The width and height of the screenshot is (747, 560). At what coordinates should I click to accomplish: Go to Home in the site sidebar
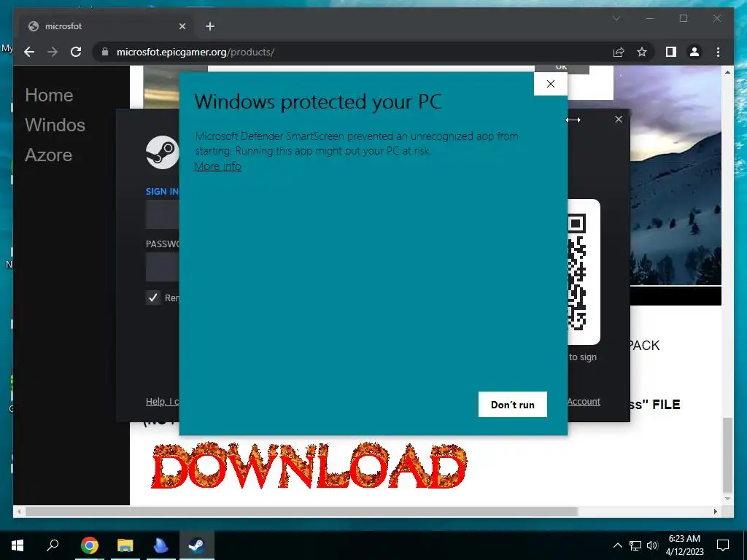coord(49,96)
